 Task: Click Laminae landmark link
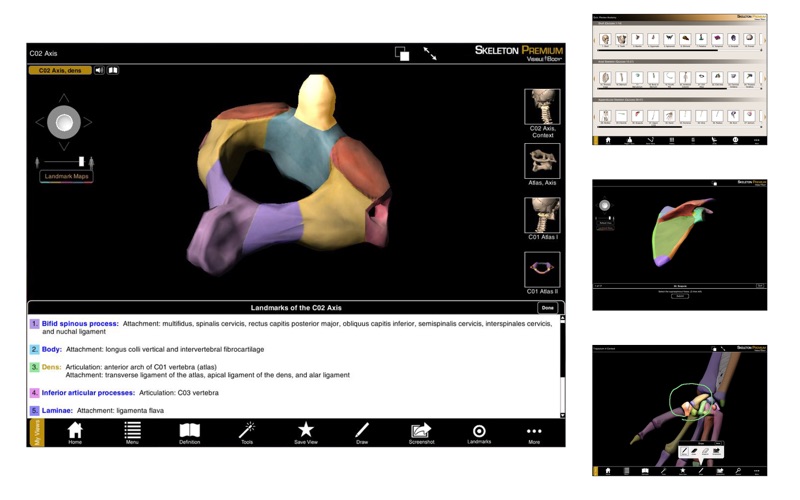[57, 410]
